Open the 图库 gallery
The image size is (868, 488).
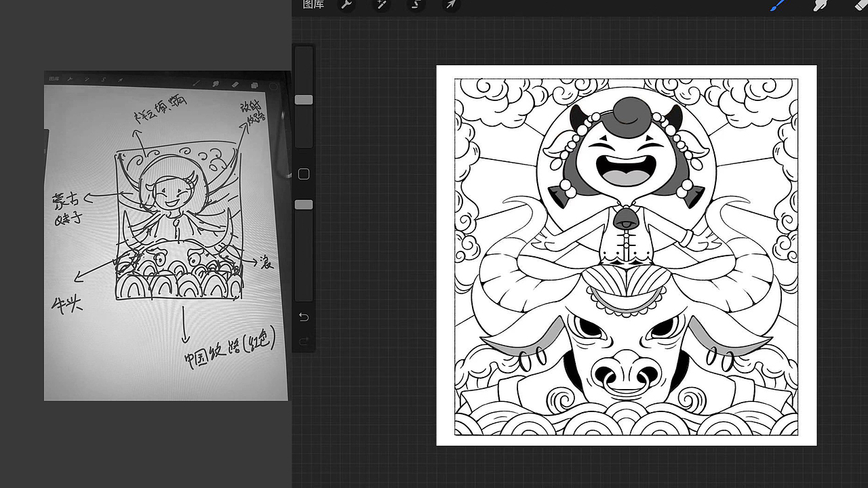point(313,5)
